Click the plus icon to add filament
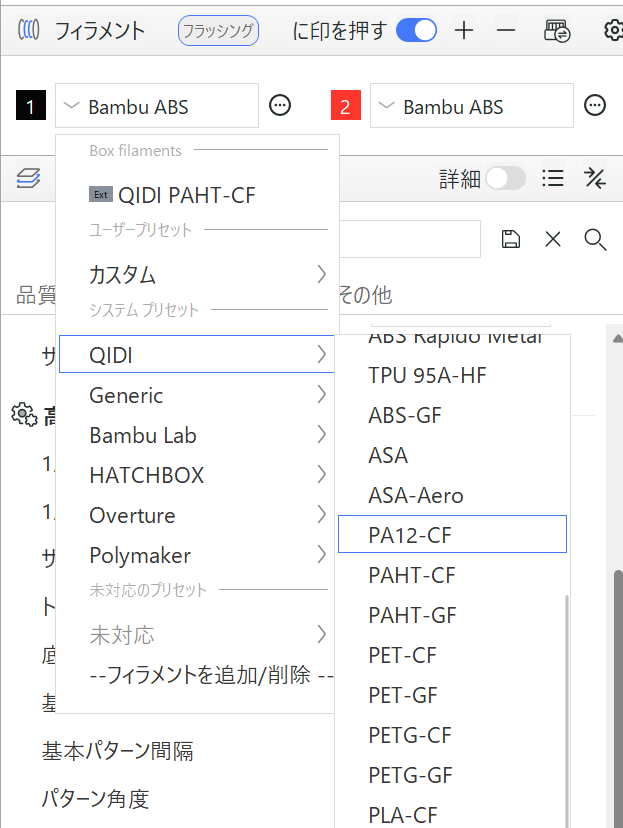This screenshot has height=828, width=623. click(x=464, y=31)
